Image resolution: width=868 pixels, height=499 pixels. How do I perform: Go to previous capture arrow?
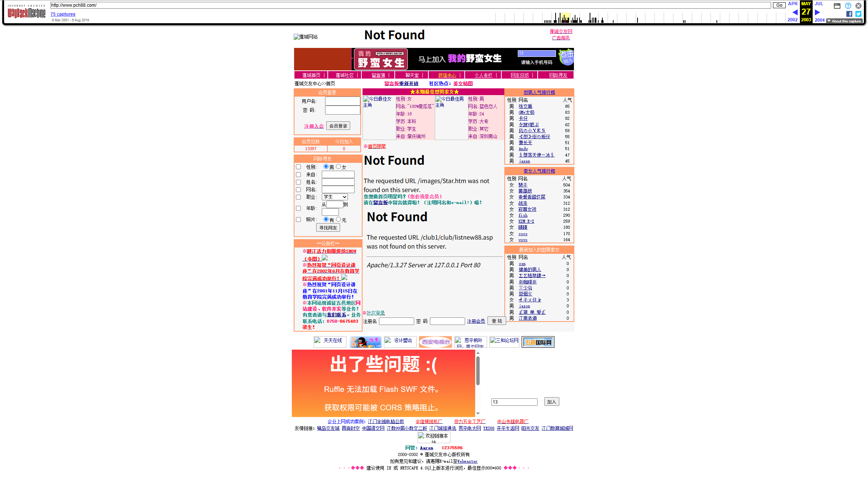(x=795, y=12)
